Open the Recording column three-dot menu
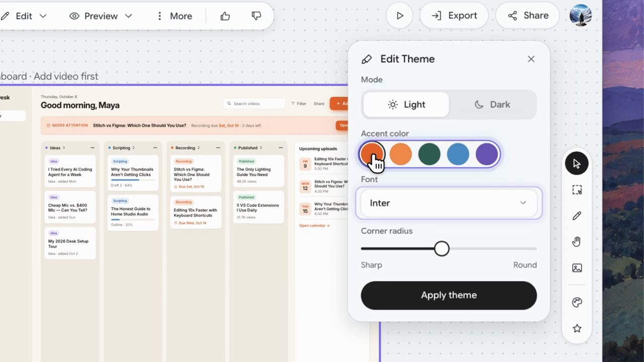This screenshot has height=362, width=644. (218, 148)
